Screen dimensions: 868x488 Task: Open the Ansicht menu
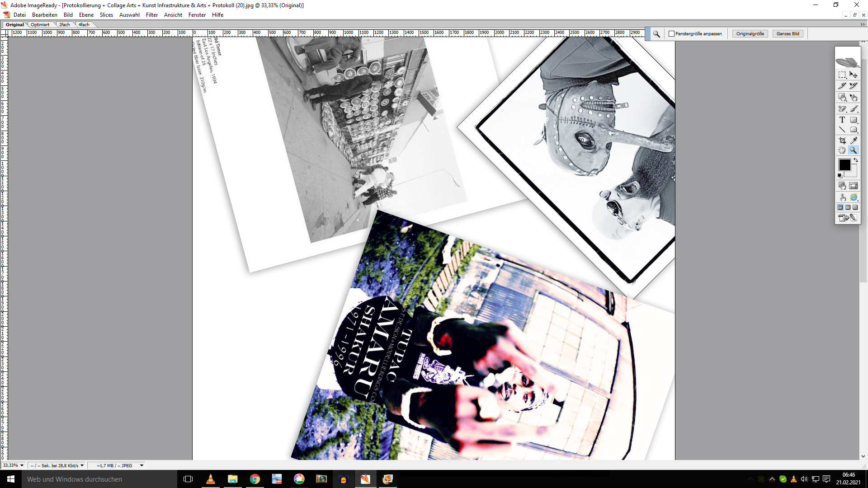pyautogui.click(x=173, y=15)
